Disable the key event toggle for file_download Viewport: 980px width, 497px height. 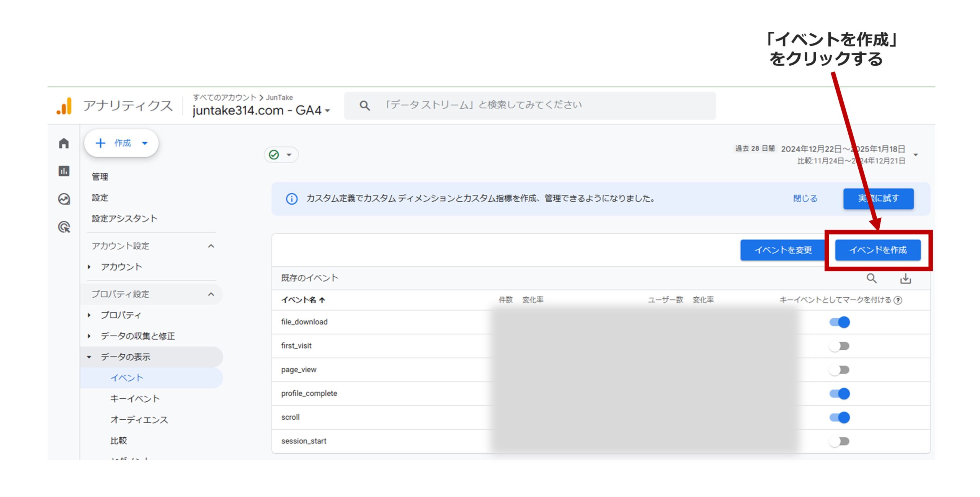click(x=841, y=322)
